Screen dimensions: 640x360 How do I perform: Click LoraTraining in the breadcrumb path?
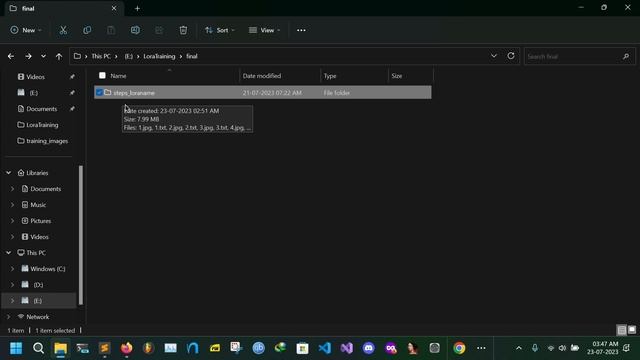[159, 56]
